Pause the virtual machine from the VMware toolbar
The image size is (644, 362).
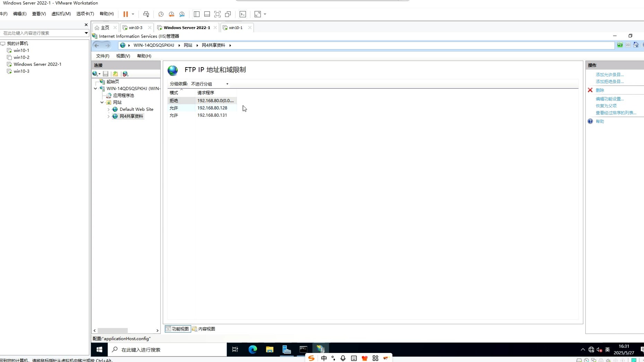tap(125, 14)
